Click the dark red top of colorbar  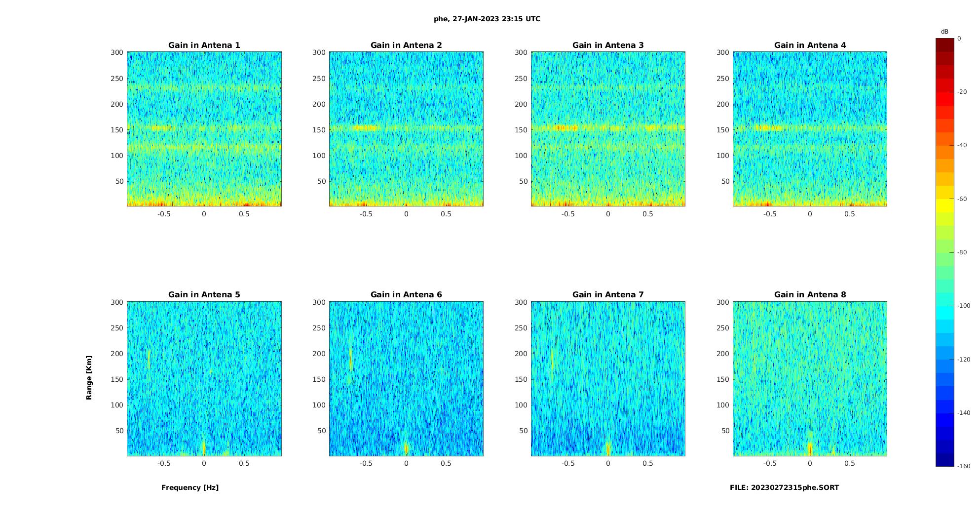[x=945, y=45]
